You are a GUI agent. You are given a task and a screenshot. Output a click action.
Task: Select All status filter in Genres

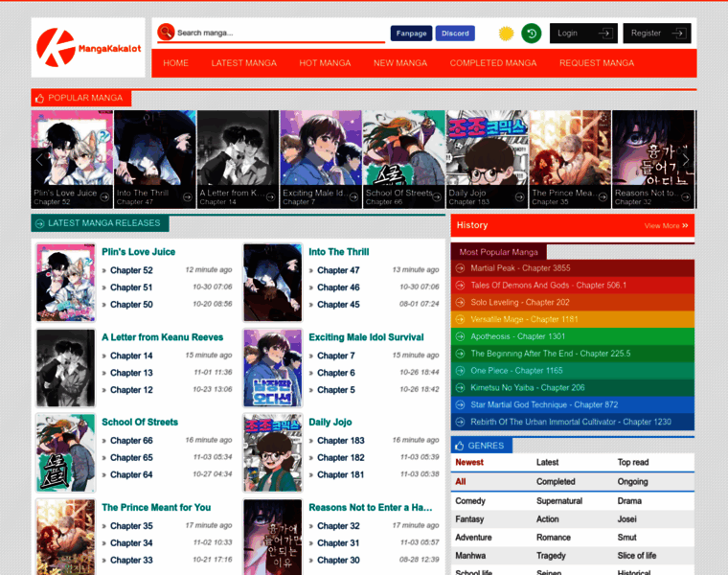(x=461, y=482)
